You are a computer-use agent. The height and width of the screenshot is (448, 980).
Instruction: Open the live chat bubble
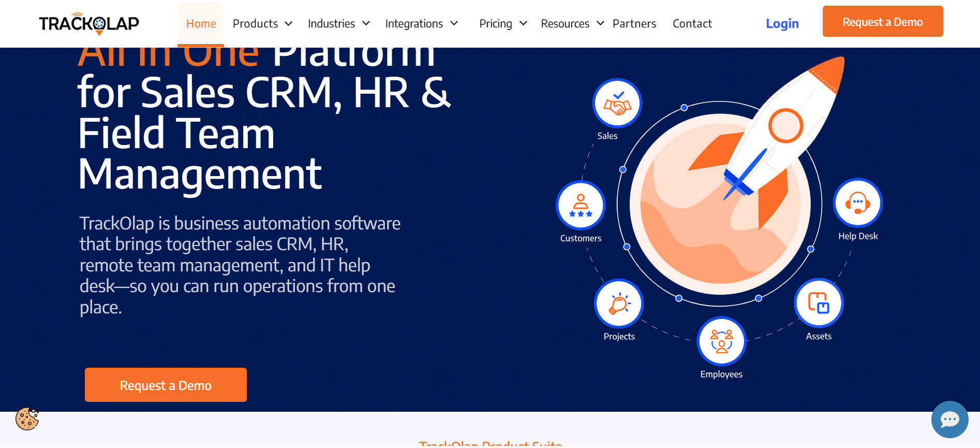coord(949,420)
